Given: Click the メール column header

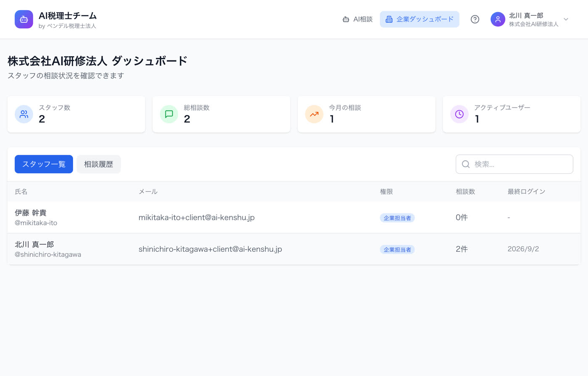Looking at the screenshot, I should pyautogui.click(x=148, y=191).
